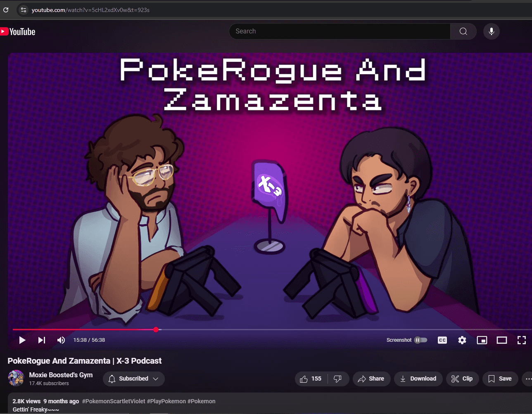Viewport: 532px width, 414px height.
Task: Dislike the video with thumbs down
Action: 338,379
